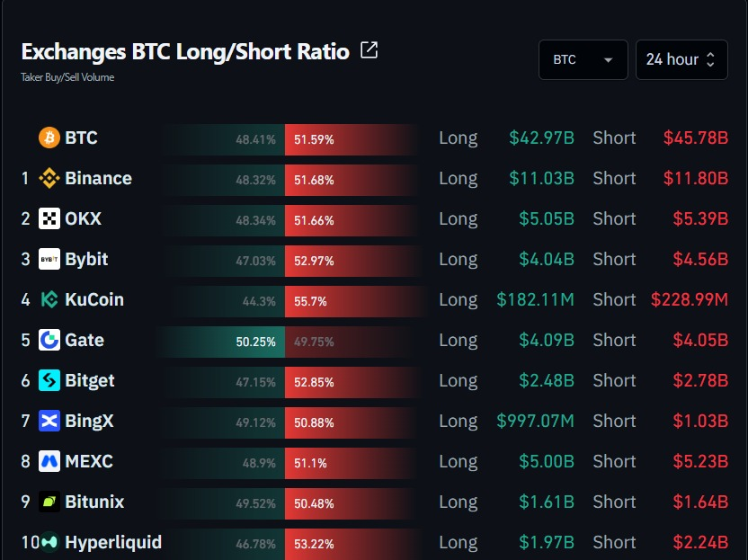The height and width of the screenshot is (560, 748).
Task: Click the KuCoin logo icon
Action: pos(49,299)
